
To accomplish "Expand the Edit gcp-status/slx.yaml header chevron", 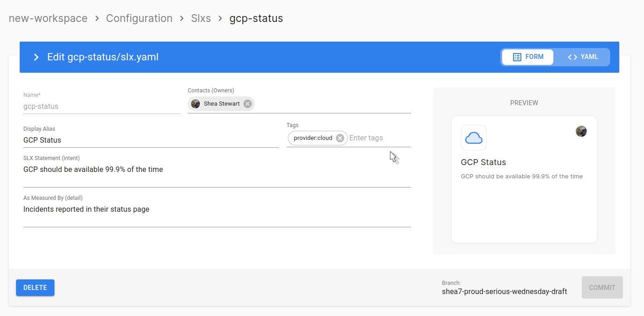I will pyautogui.click(x=36, y=57).
